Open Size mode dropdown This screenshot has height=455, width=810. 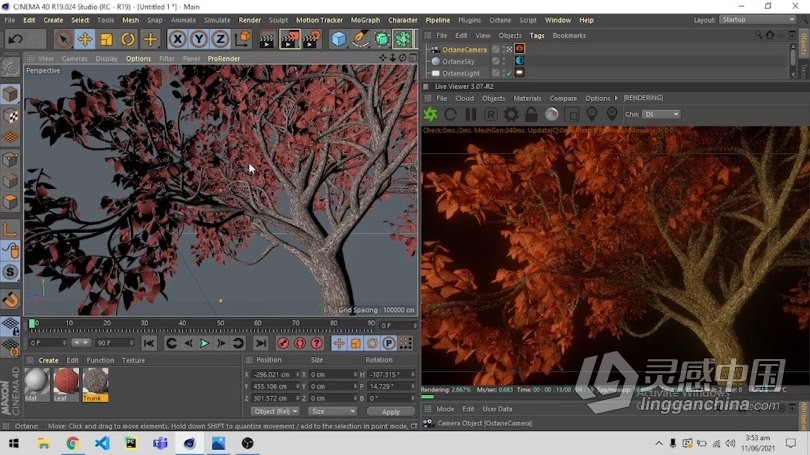tap(333, 412)
